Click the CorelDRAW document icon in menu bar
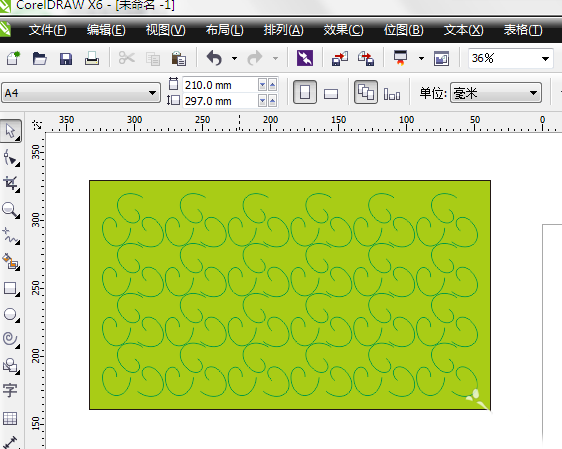The width and height of the screenshot is (562, 449). pyautogui.click(x=5, y=29)
